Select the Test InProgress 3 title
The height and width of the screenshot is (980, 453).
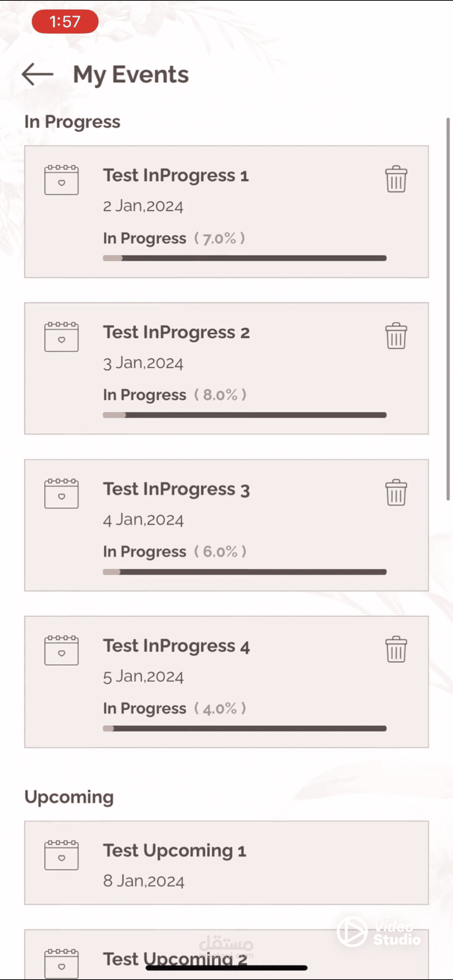[176, 489]
